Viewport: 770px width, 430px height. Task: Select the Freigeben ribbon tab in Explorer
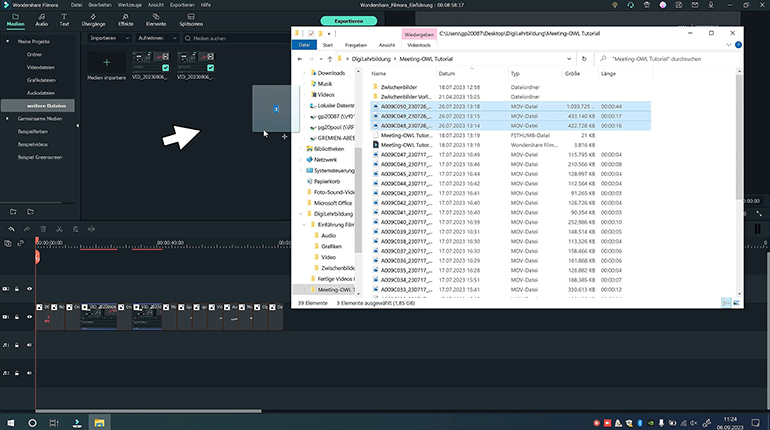pyautogui.click(x=356, y=45)
